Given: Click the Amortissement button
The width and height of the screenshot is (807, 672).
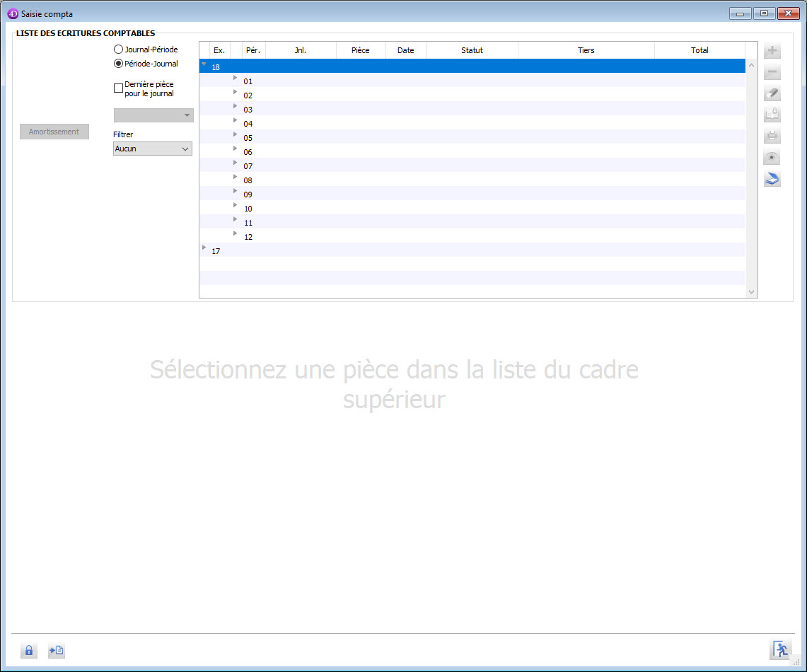Looking at the screenshot, I should (x=54, y=132).
